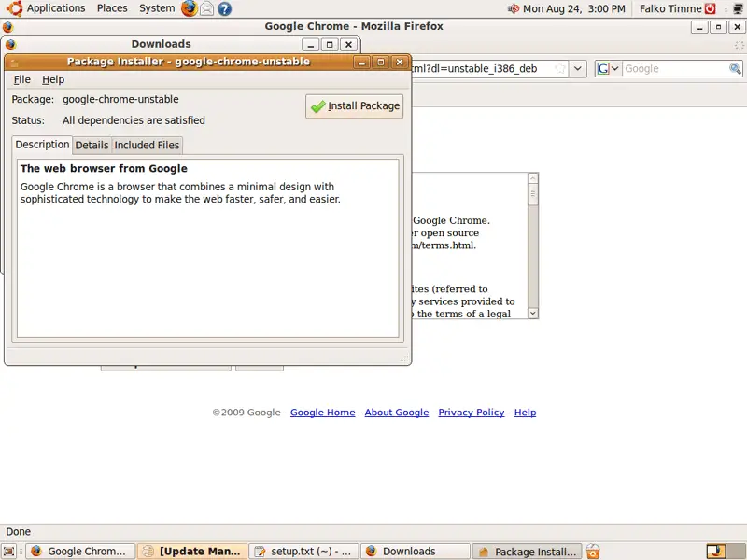Image resolution: width=747 pixels, height=560 pixels.
Task: Click the terms text area scroll up arrow
Action: [533, 178]
